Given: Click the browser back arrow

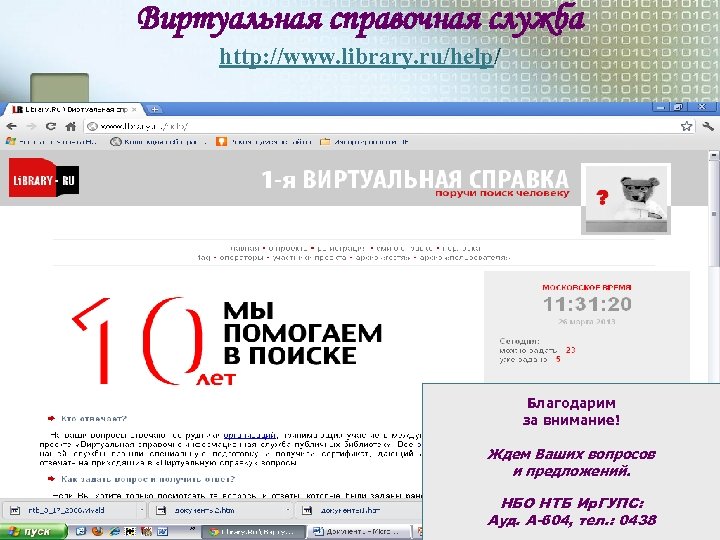Looking at the screenshot, I should [x=12, y=126].
